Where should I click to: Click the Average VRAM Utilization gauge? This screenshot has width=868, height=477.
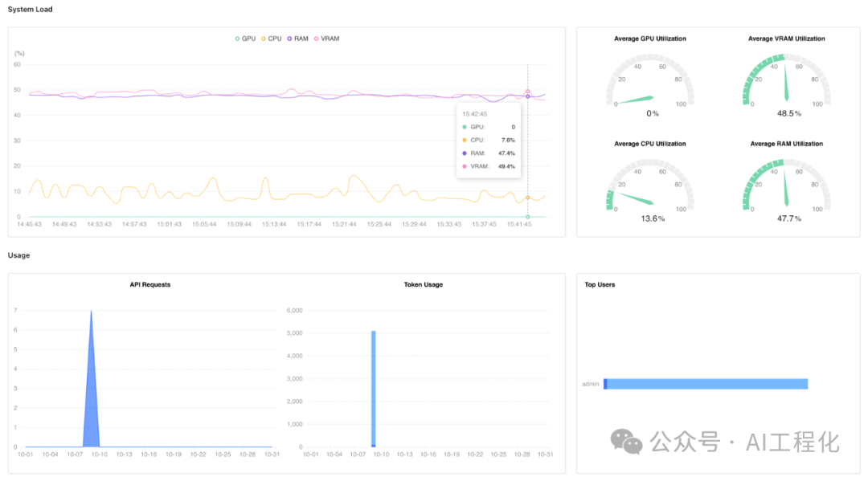tap(786, 80)
